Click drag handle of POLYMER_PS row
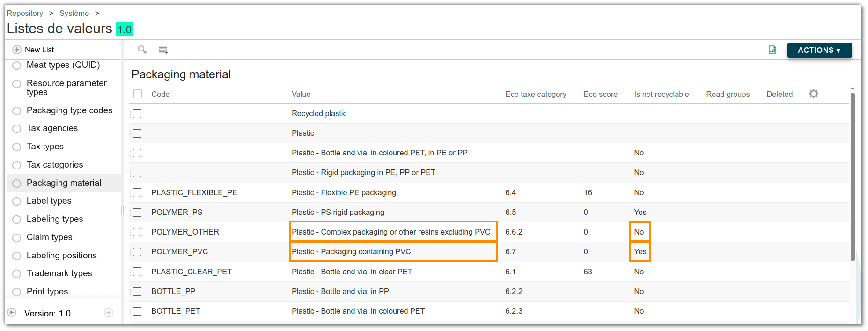 click(x=131, y=213)
